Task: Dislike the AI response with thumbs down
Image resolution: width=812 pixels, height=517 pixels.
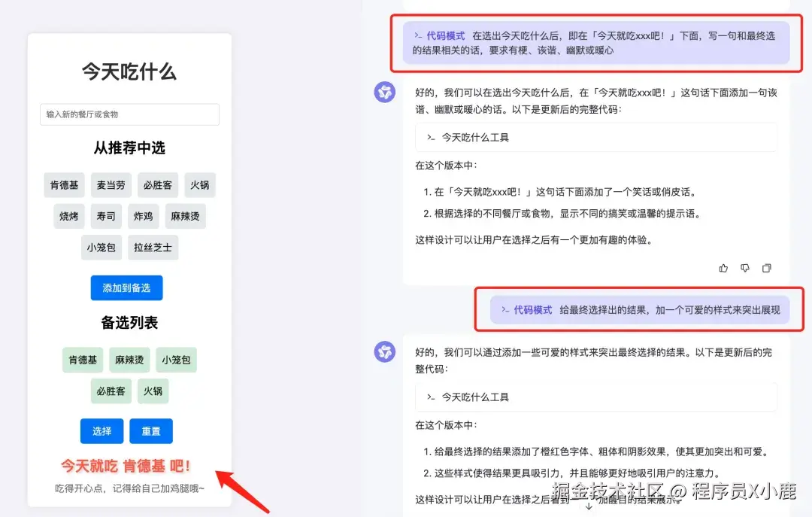Action: [x=745, y=268]
